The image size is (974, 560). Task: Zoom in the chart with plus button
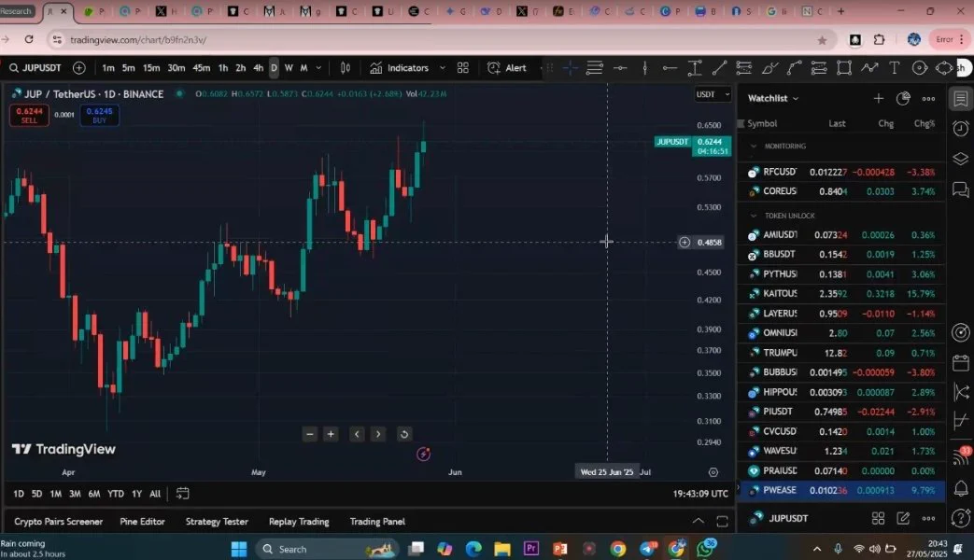click(332, 434)
